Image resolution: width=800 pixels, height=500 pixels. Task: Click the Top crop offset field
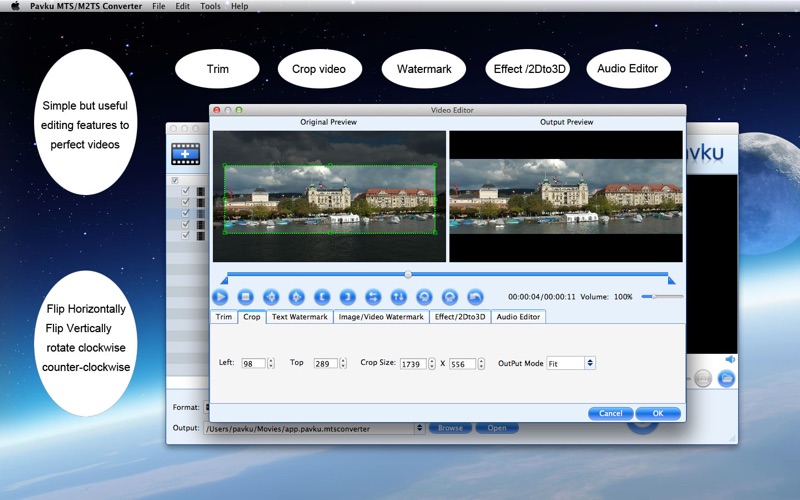[326, 363]
